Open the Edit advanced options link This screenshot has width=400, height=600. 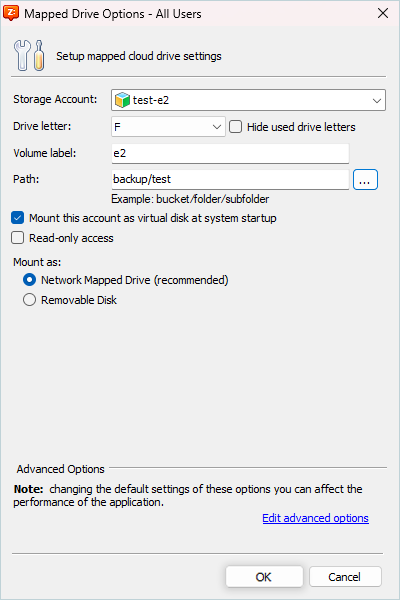click(x=315, y=518)
